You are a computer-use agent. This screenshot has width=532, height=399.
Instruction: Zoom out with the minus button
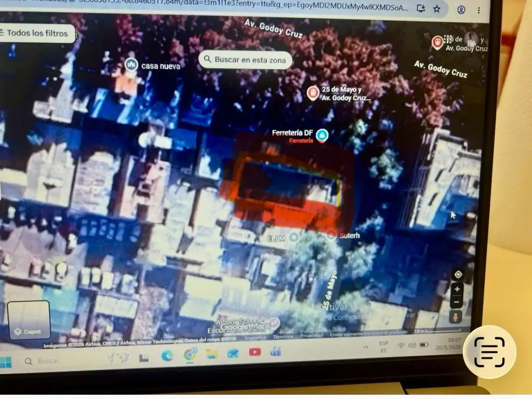tap(456, 302)
